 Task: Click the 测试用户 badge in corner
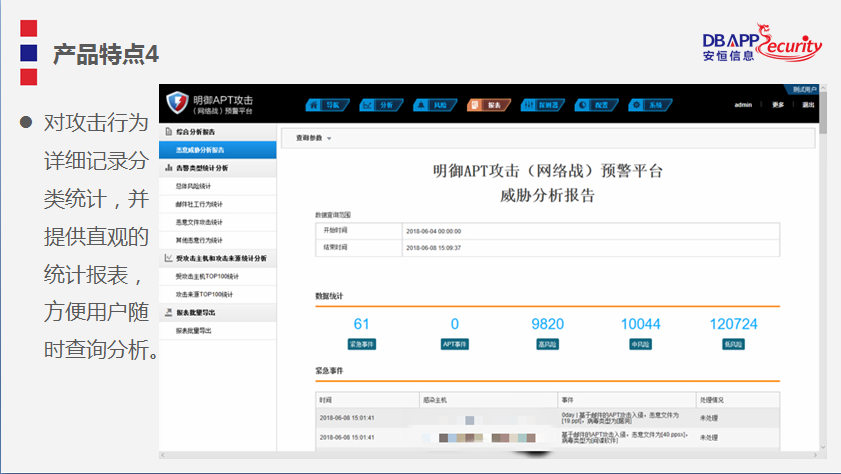coord(803,89)
